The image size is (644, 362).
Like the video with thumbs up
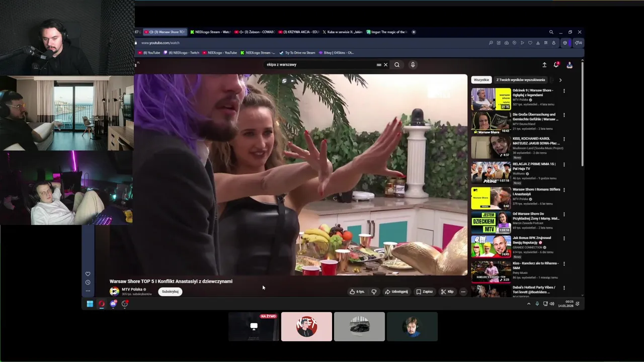357,292
